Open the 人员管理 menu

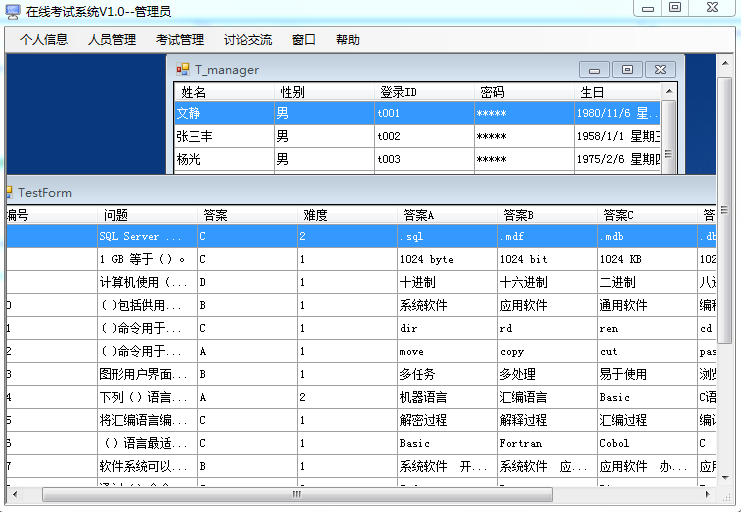[112, 40]
